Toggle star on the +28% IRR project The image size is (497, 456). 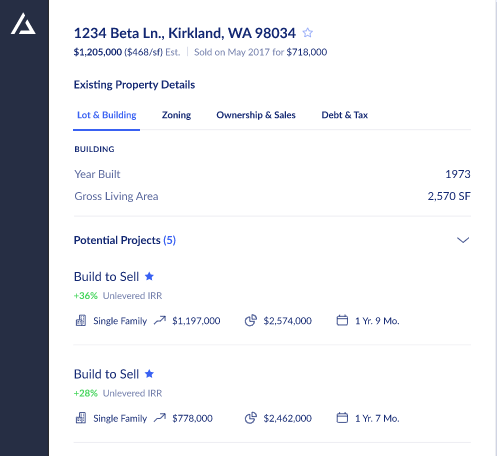[149, 374]
